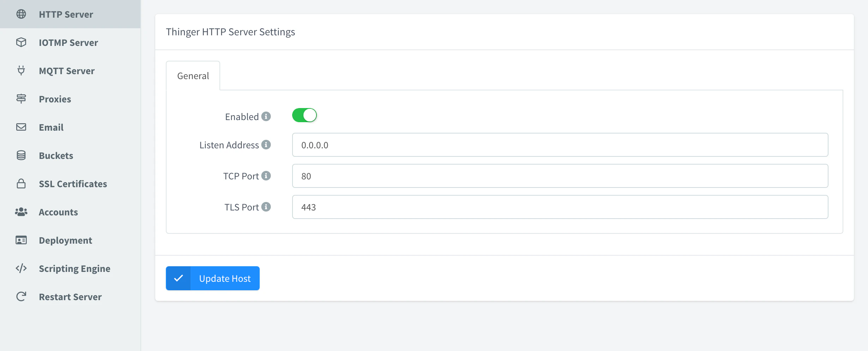Click the code brackets icon for Scripting Engine

(21, 268)
